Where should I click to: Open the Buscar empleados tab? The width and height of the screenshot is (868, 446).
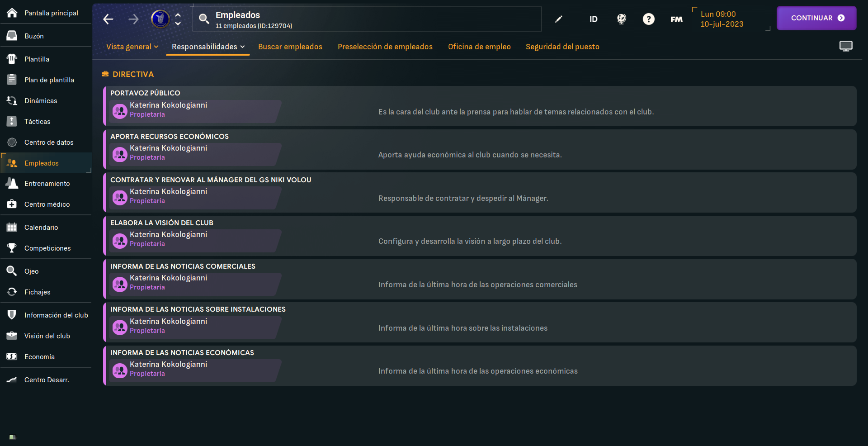click(290, 47)
